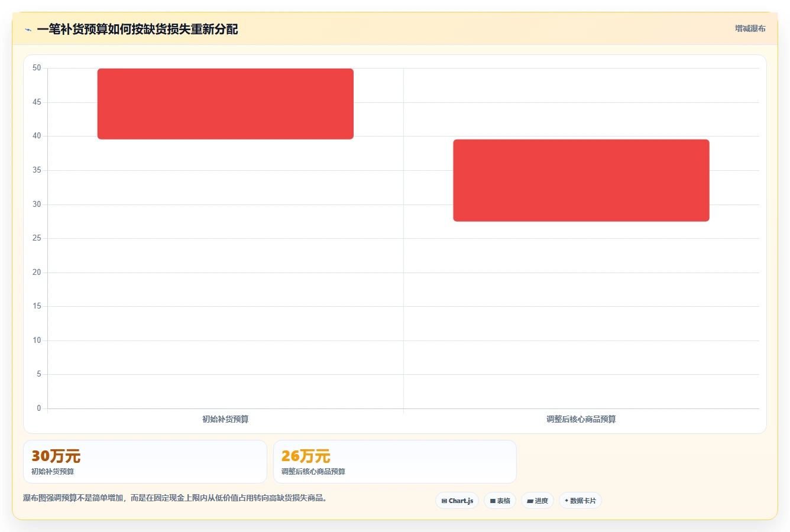Click the red bar for 调整后核心商品预算
Screen dimensions: 790x532
(581, 180)
